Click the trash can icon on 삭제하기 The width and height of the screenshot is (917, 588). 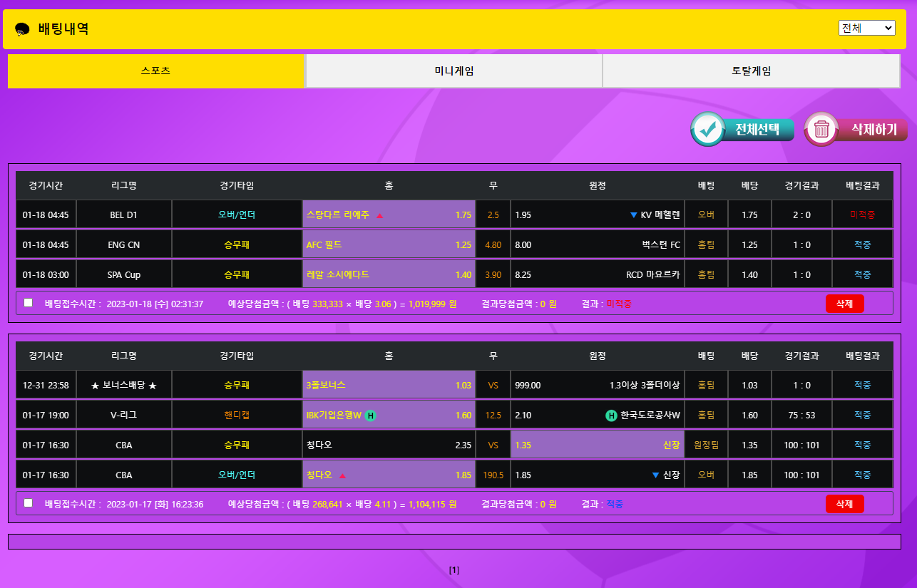(821, 130)
